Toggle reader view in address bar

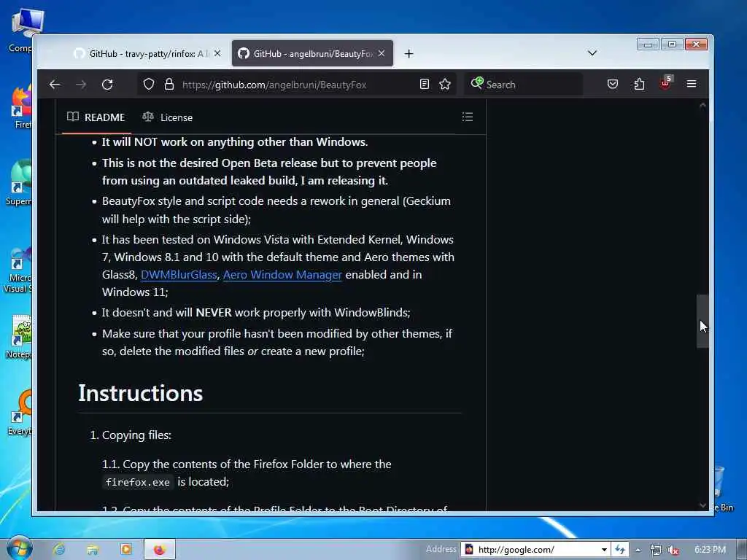pos(424,85)
